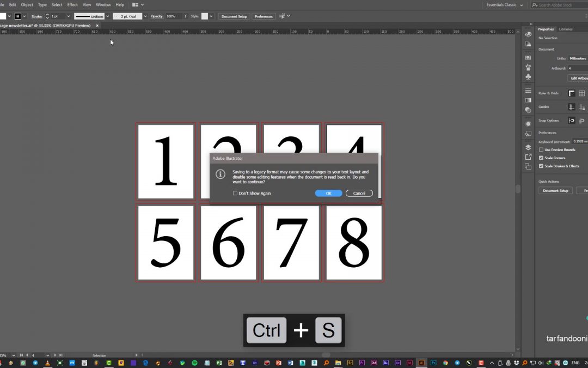The image size is (588, 368).
Task: Uncheck Scale Strokes & Effects option
Action: click(541, 166)
